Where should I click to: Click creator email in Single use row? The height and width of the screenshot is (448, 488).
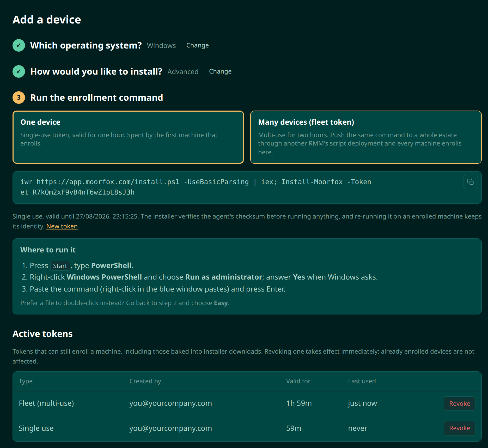171,428
